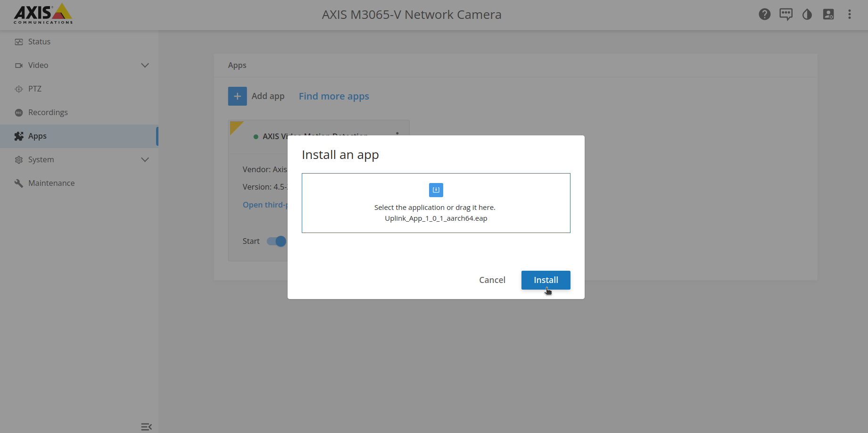This screenshot has height=433, width=868.
Task: Select PTZ in the sidebar
Action: coord(34,89)
